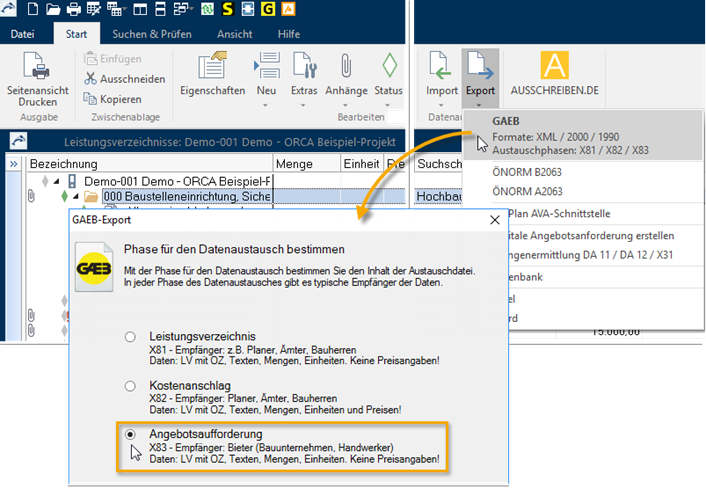Open the Ansicht ribbon tab
Viewport: 706px width, 489px height.
[x=235, y=34]
